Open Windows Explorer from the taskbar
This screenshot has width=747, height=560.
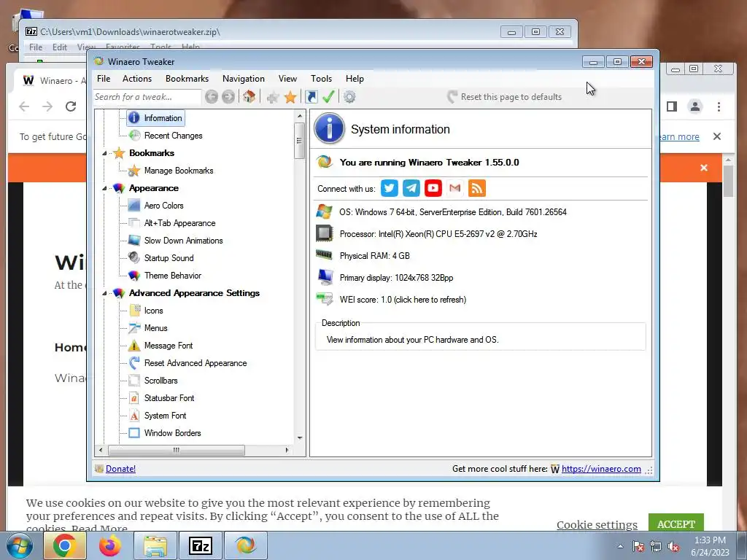[x=155, y=545]
